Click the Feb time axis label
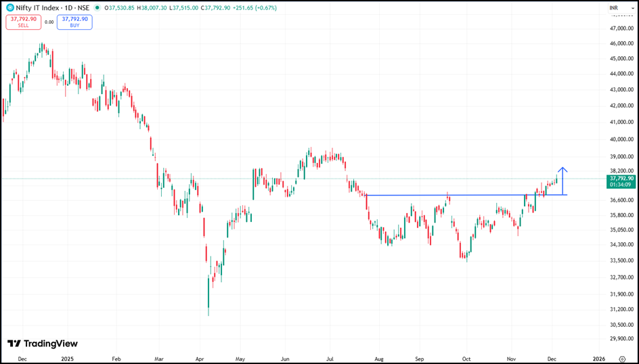Screen dimensions: 639x364 [x=116, y=359]
